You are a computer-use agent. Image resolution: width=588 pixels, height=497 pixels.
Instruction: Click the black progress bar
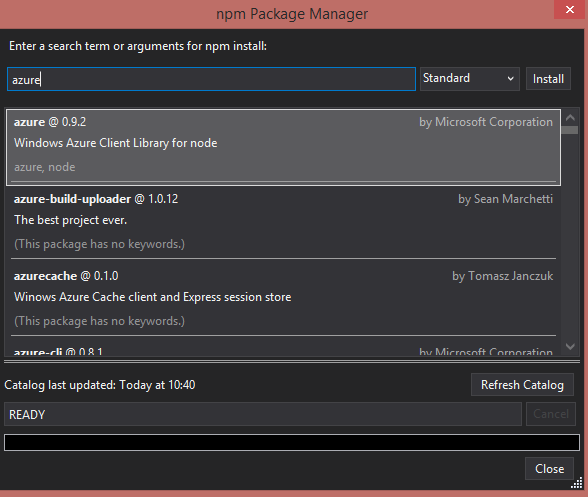pos(292,443)
